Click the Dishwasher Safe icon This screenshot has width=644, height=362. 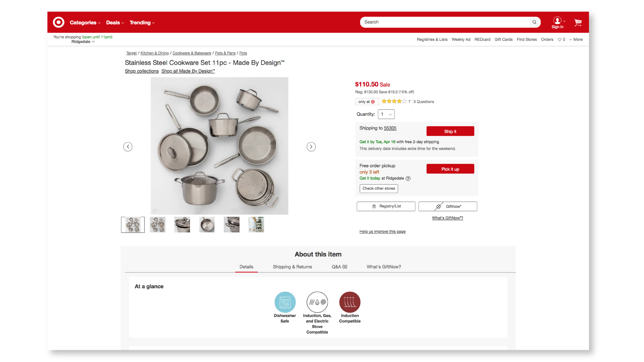coord(285,302)
